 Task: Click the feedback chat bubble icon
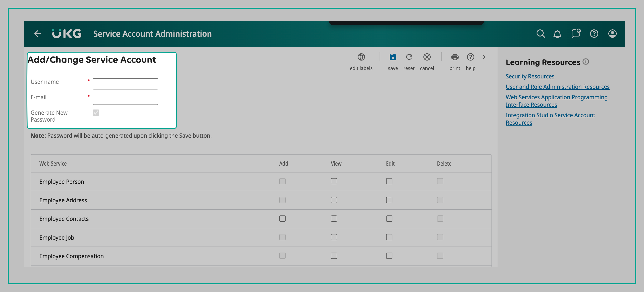tap(576, 34)
